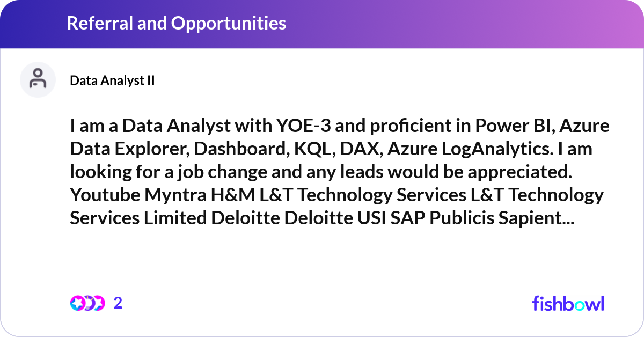The image size is (644, 337).
Task: Click the rightmost star reaction icon
Action: (x=98, y=303)
